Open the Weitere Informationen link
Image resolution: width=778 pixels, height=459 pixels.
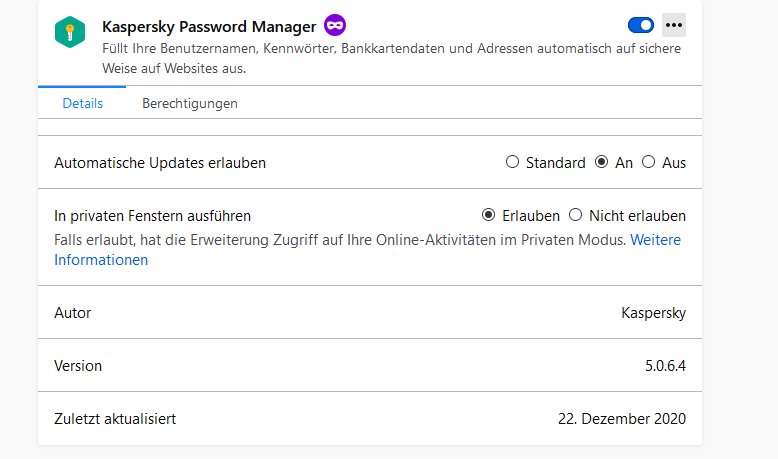101,260
